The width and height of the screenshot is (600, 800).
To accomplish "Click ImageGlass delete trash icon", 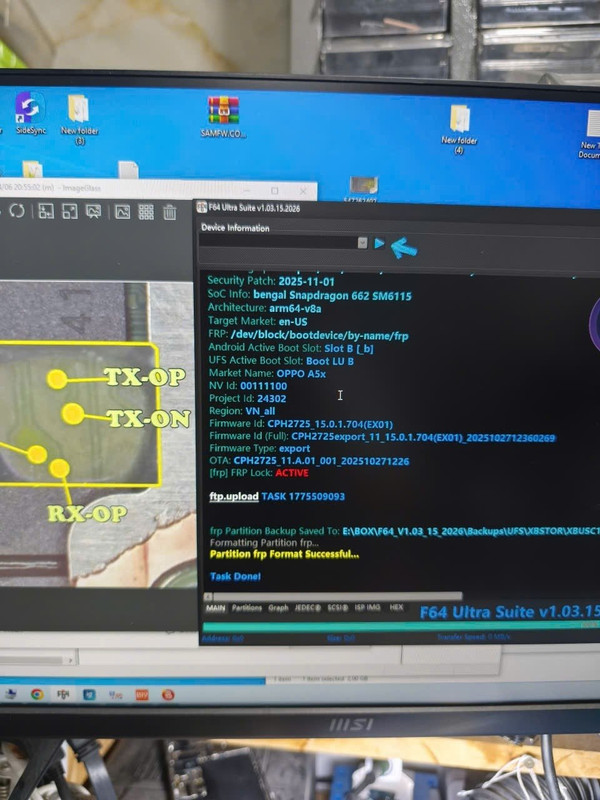I will [x=170, y=212].
